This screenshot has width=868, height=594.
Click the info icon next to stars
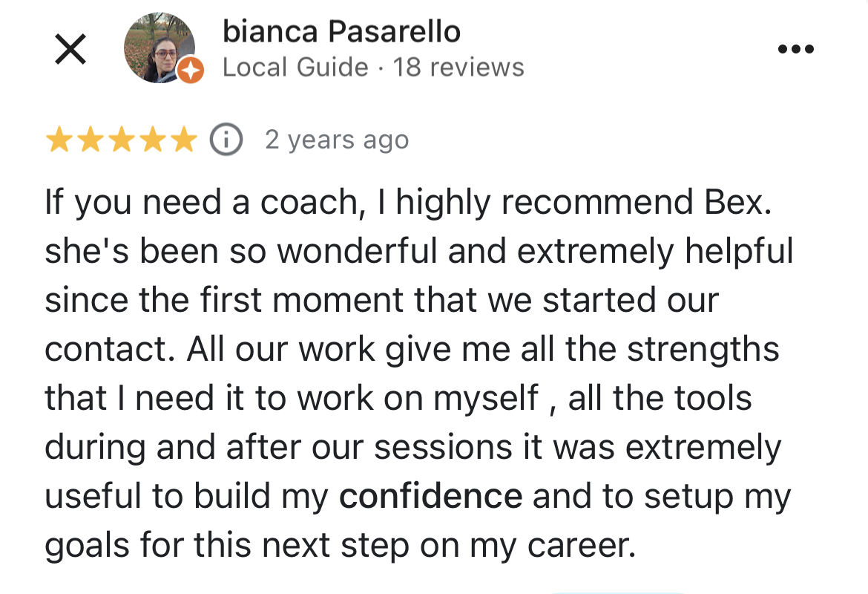pyautogui.click(x=225, y=139)
